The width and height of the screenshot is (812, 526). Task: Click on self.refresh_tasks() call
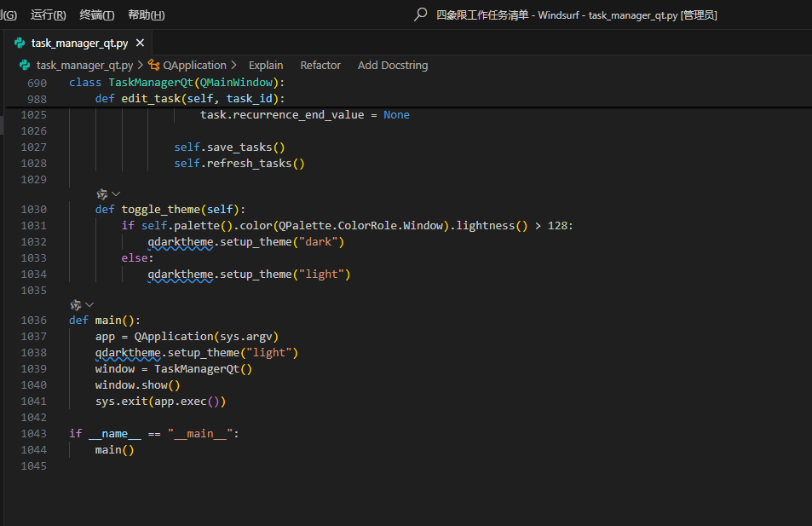pyautogui.click(x=239, y=163)
